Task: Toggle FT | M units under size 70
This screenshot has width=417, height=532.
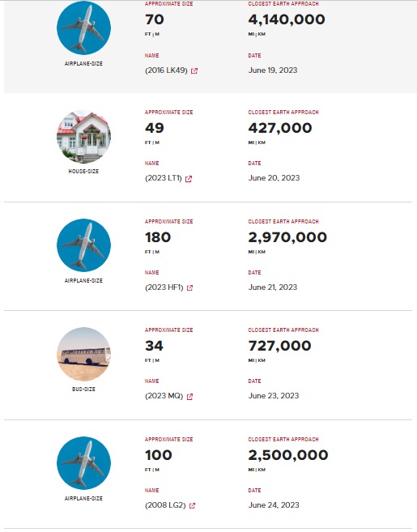Action: [x=152, y=34]
